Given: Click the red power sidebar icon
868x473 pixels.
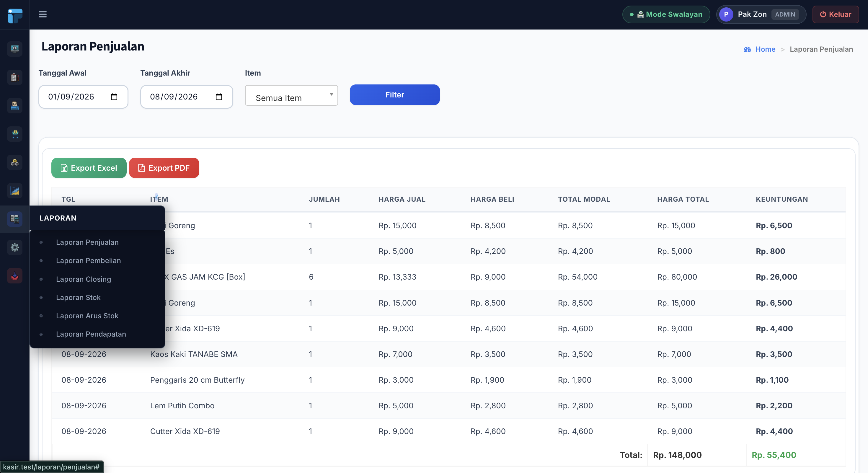Looking at the screenshot, I should coord(14,276).
